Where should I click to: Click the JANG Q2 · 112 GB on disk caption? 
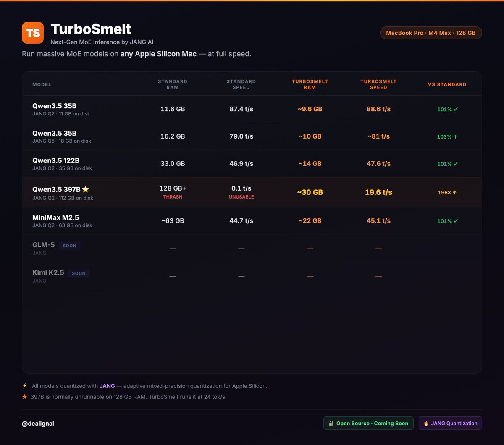pyautogui.click(x=63, y=198)
